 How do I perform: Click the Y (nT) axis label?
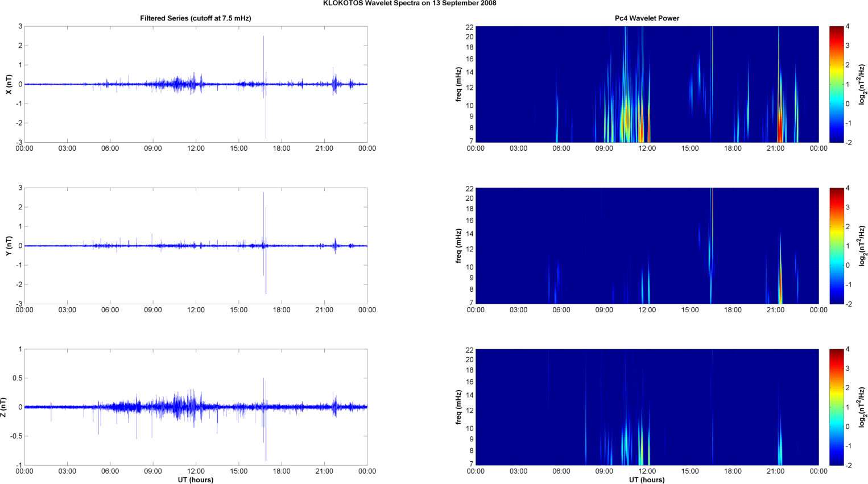(9, 246)
